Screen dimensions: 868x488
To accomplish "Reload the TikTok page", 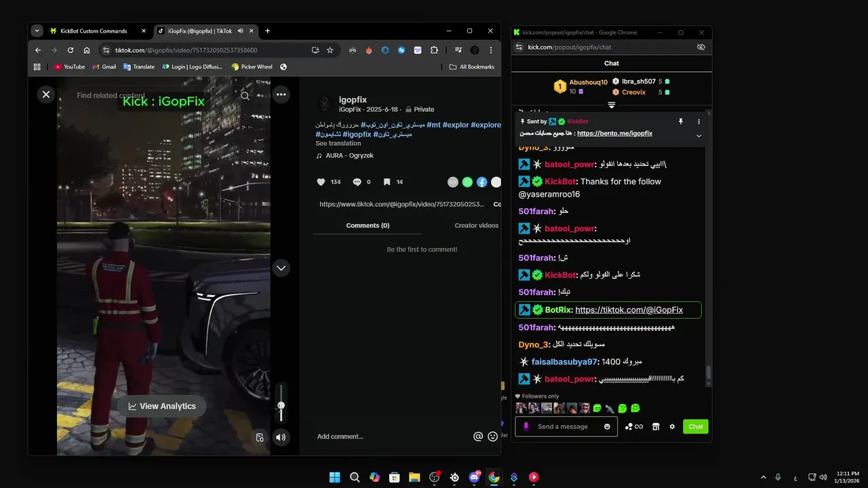I will pos(71,50).
